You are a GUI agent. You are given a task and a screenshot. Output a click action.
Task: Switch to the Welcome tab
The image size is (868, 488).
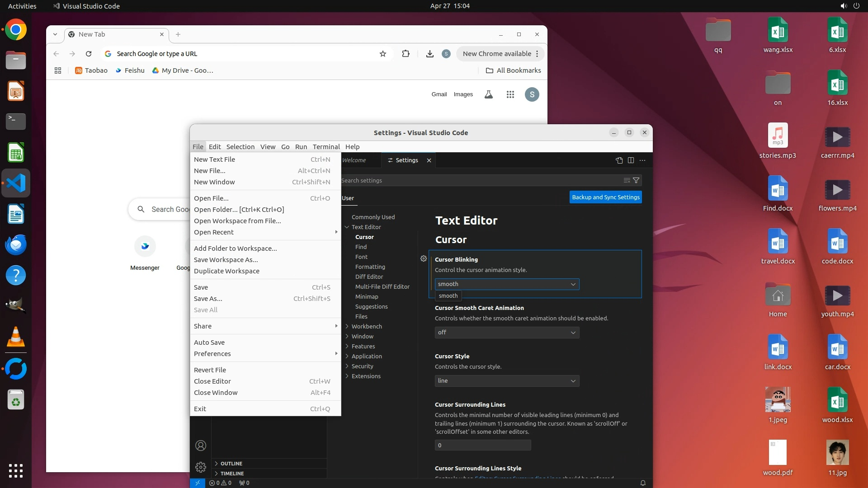(x=354, y=160)
